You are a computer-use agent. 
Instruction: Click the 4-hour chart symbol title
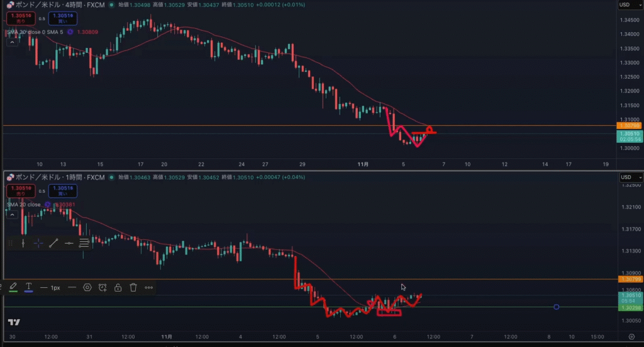(60, 5)
